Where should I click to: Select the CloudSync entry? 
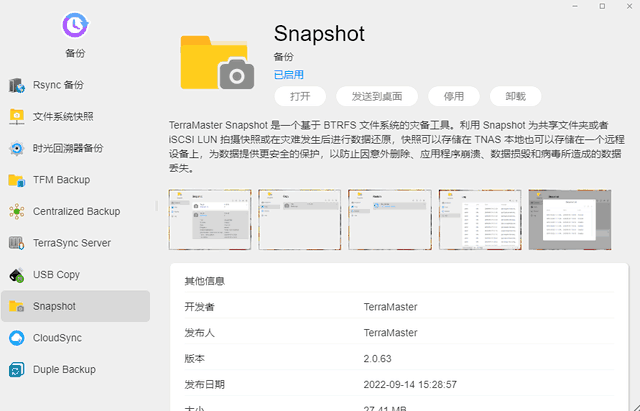(75, 338)
